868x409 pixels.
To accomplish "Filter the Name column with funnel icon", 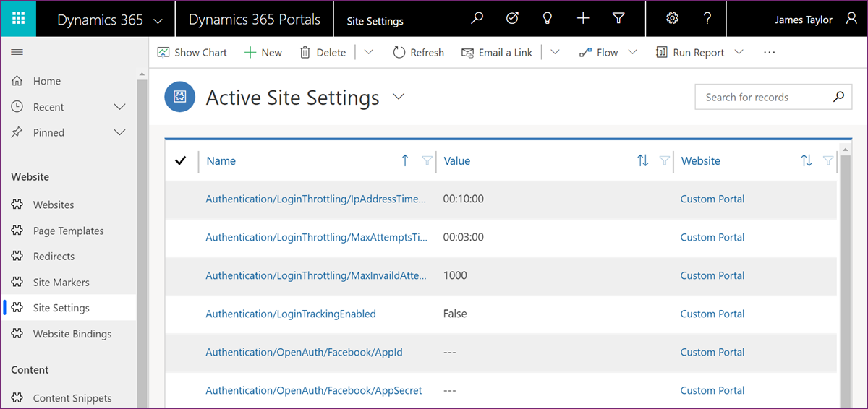I will tap(427, 160).
